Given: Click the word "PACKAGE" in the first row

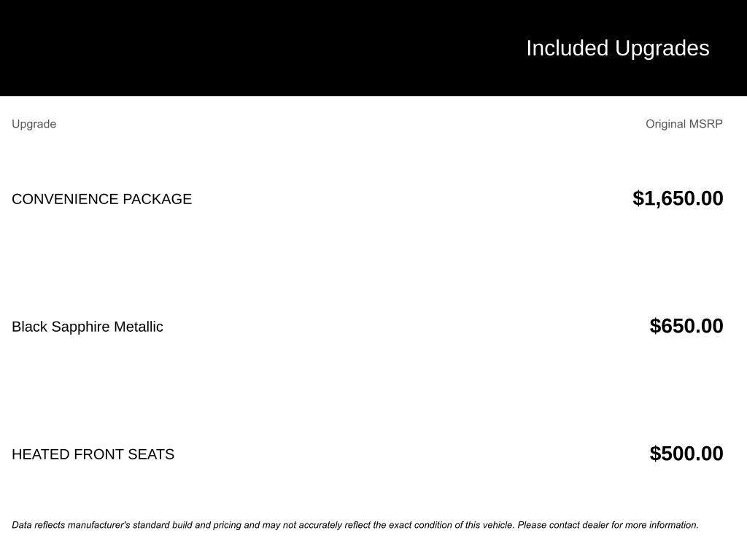Looking at the screenshot, I should [157, 199].
